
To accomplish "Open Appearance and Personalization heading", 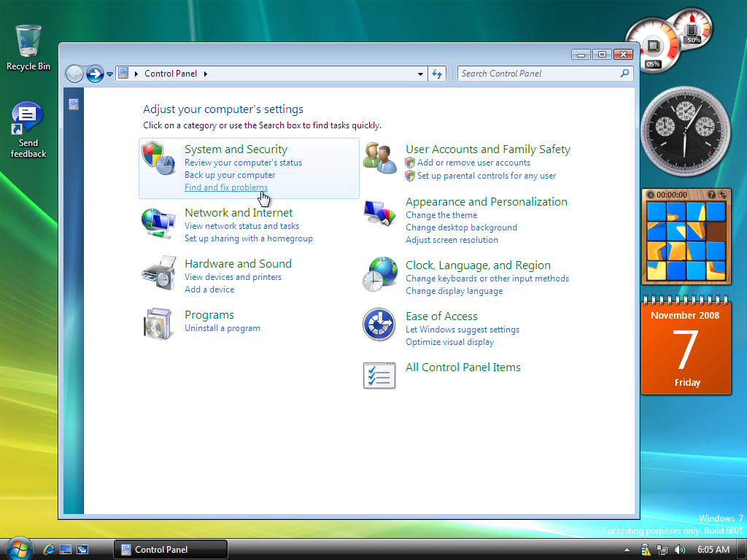I will coord(487,202).
